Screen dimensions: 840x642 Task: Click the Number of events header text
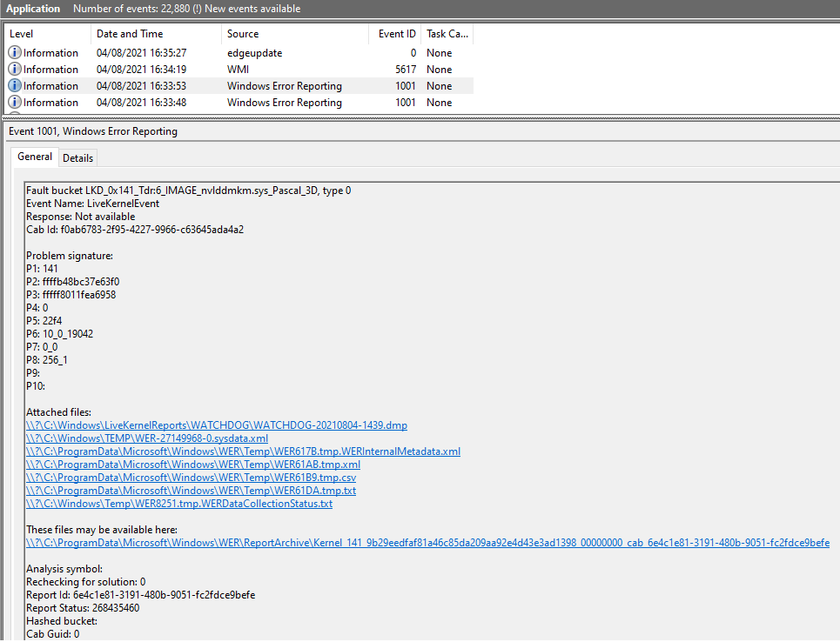pos(187,9)
